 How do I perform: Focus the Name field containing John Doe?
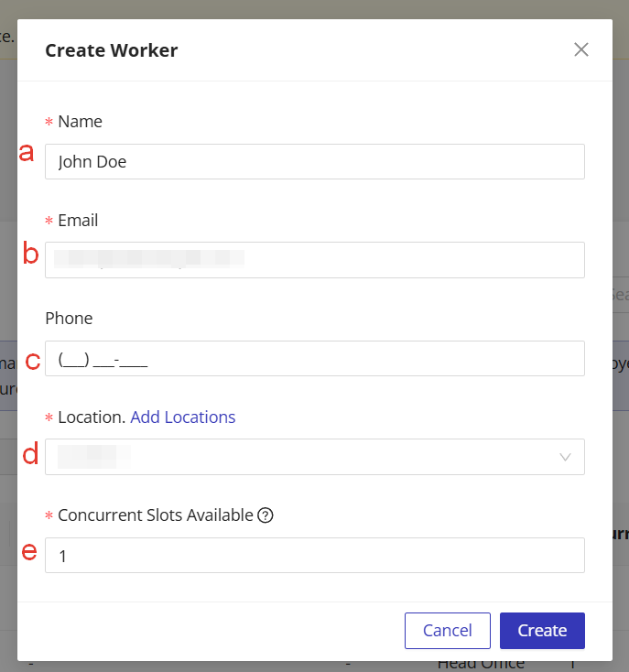click(314, 162)
